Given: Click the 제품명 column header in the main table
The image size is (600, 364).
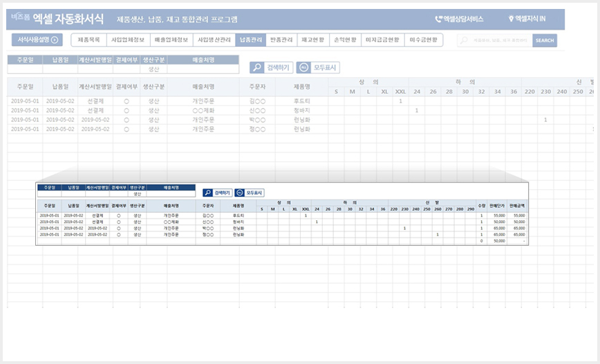Looking at the screenshot, I should pyautogui.click(x=302, y=87).
